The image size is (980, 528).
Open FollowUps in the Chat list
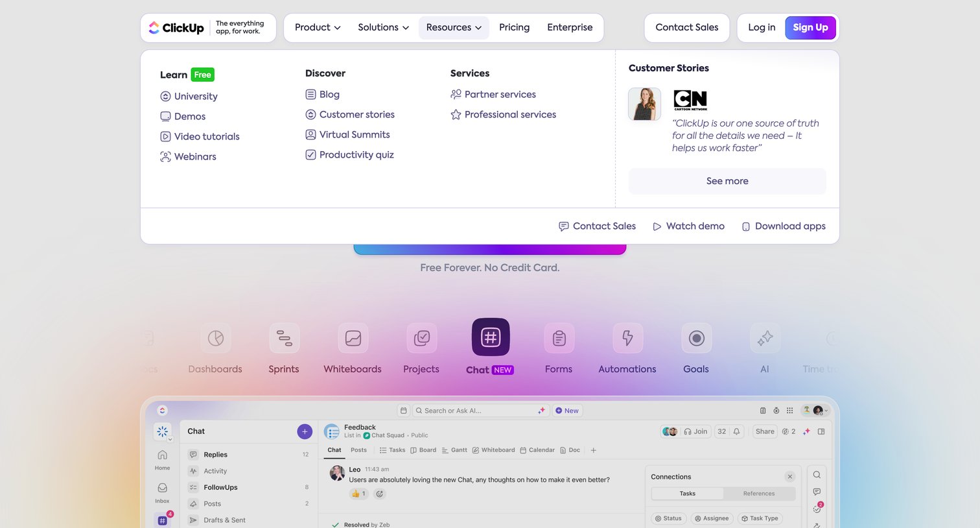coord(249,487)
